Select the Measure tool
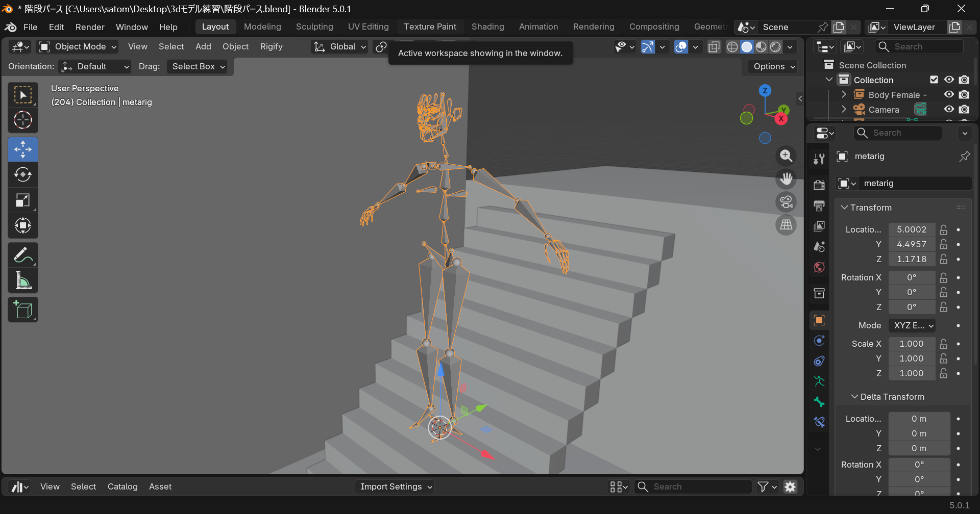 point(23,281)
